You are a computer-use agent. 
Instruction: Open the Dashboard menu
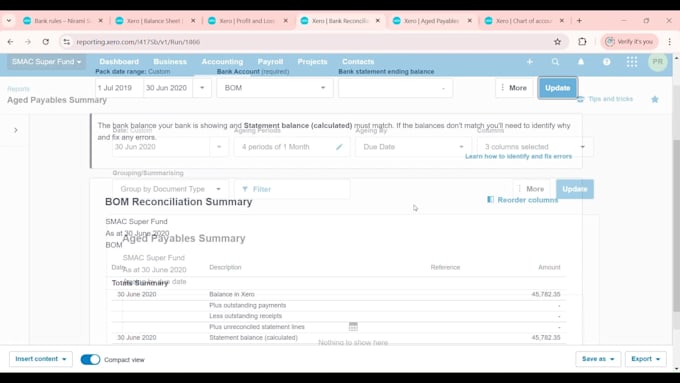coord(119,62)
